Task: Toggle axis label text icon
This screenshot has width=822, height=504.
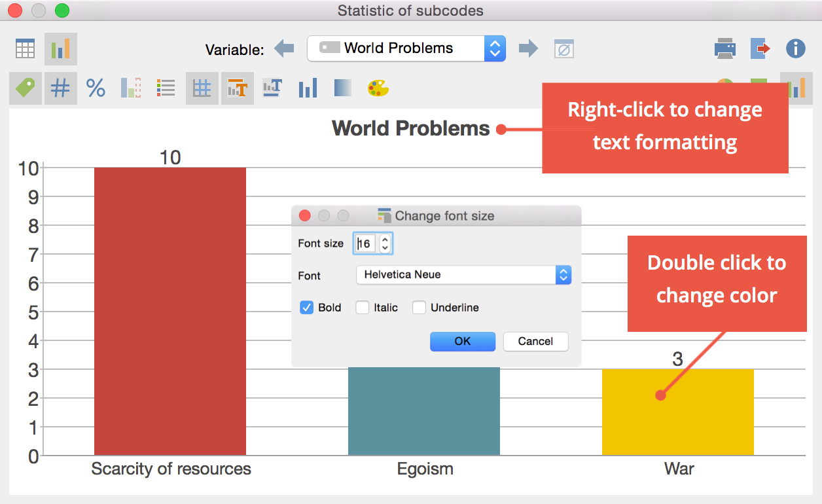Action: pos(272,88)
